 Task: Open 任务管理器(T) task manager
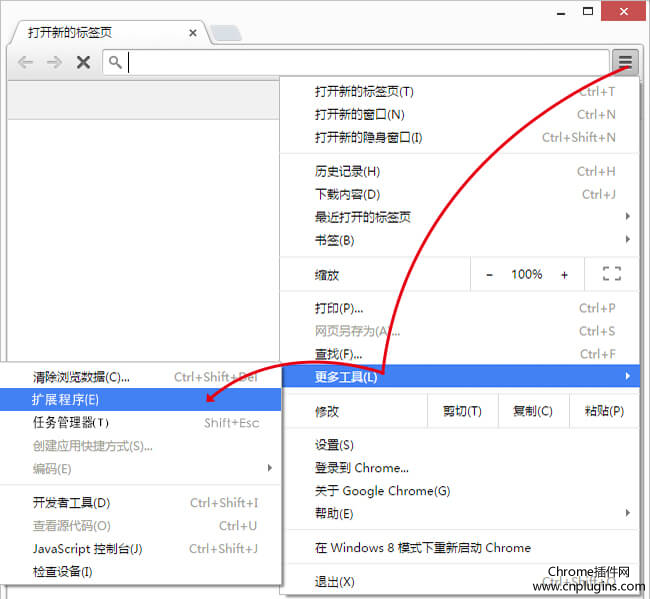point(70,422)
